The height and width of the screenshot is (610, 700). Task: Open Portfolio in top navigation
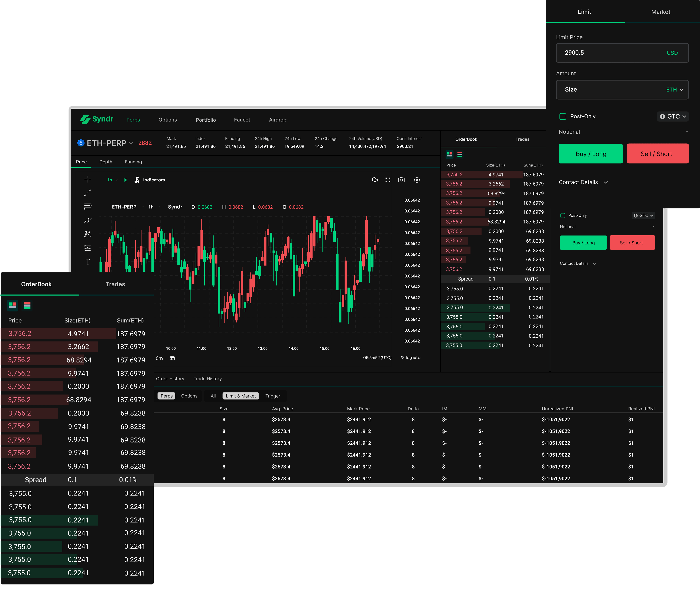[x=206, y=120]
